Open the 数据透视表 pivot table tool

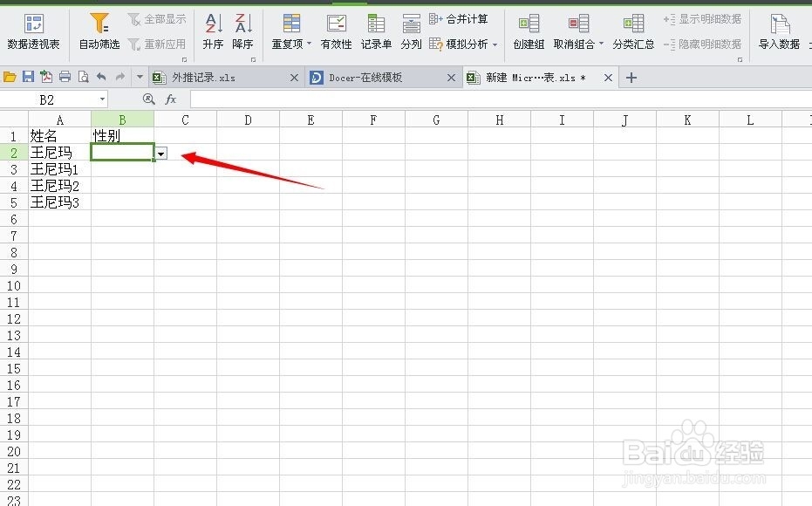pos(34,32)
